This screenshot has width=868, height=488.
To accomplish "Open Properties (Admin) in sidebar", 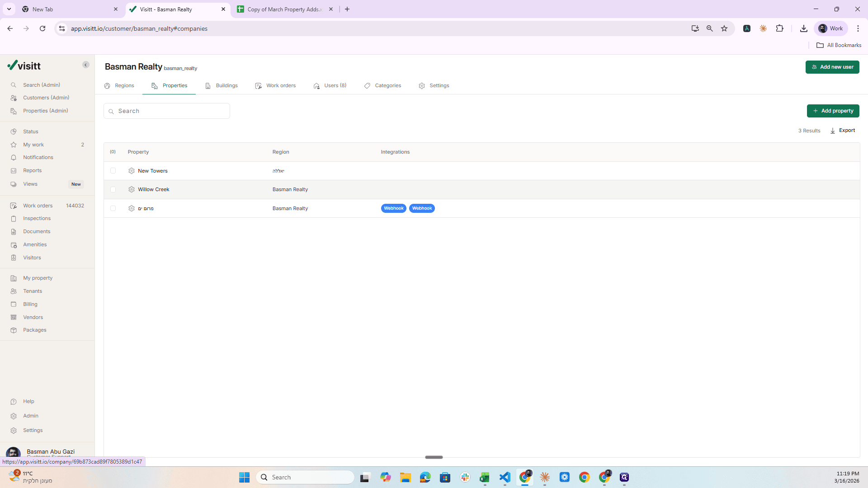I will tap(46, 111).
